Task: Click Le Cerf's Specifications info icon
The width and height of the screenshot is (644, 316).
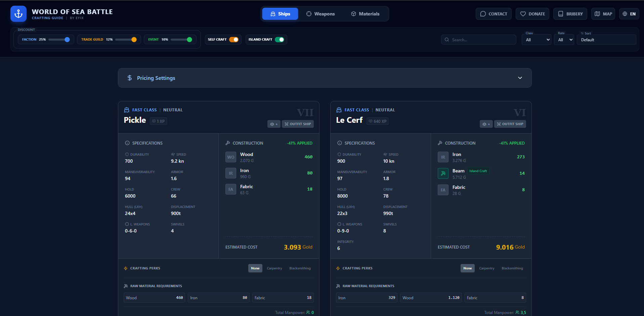Action: 340,143
